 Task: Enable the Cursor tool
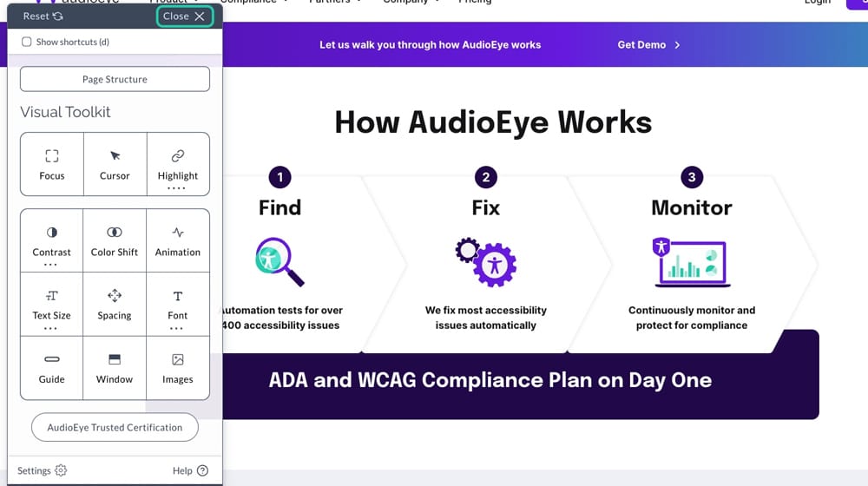tap(115, 164)
